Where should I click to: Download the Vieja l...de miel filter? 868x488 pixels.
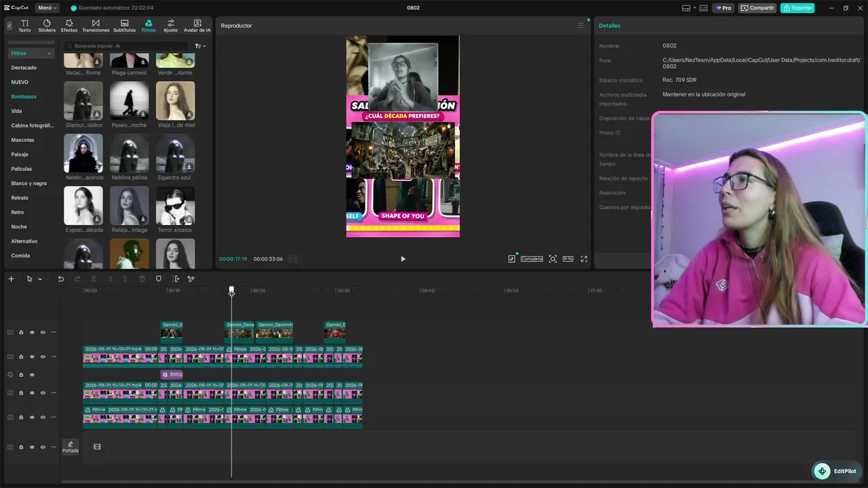(189, 115)
